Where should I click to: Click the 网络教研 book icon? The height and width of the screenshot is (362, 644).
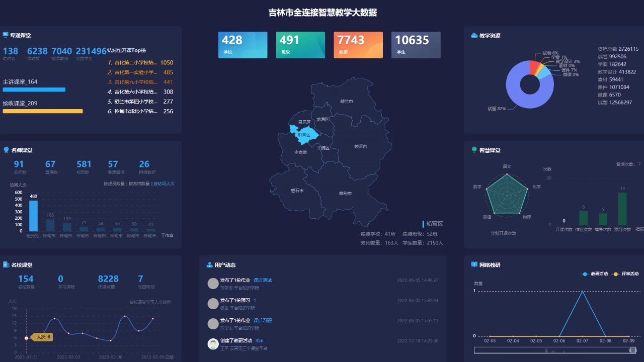pos(474,264)
